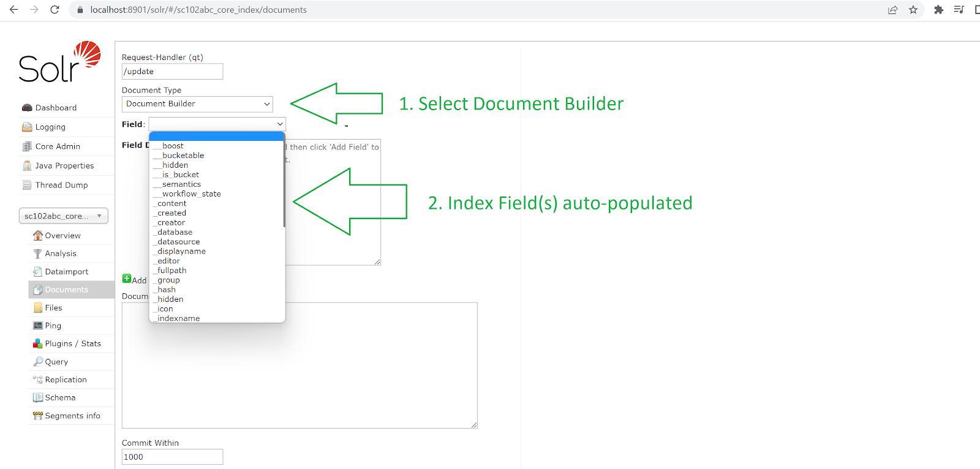Choose __is_bucket field option
Screen dimensions: 980x469
point(217,174)
